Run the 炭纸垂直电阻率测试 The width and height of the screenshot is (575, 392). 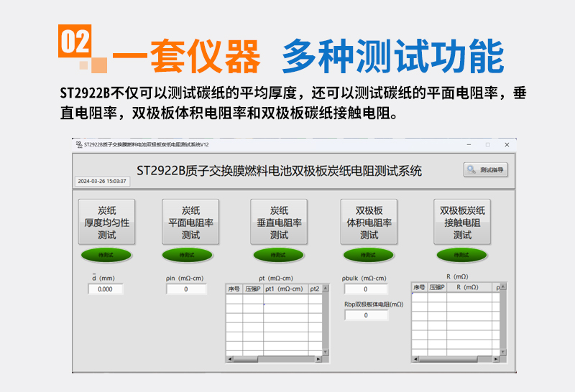pyautogui.click(x=279, y=223)
